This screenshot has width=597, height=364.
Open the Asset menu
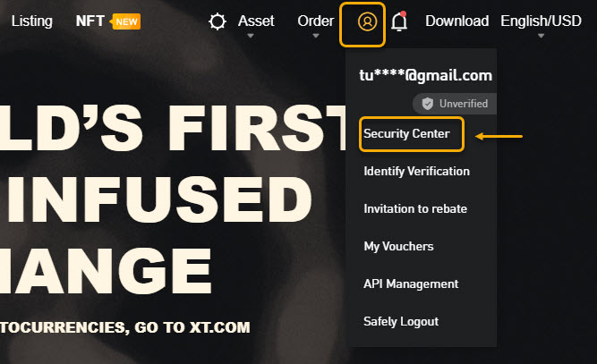(256, 21)
